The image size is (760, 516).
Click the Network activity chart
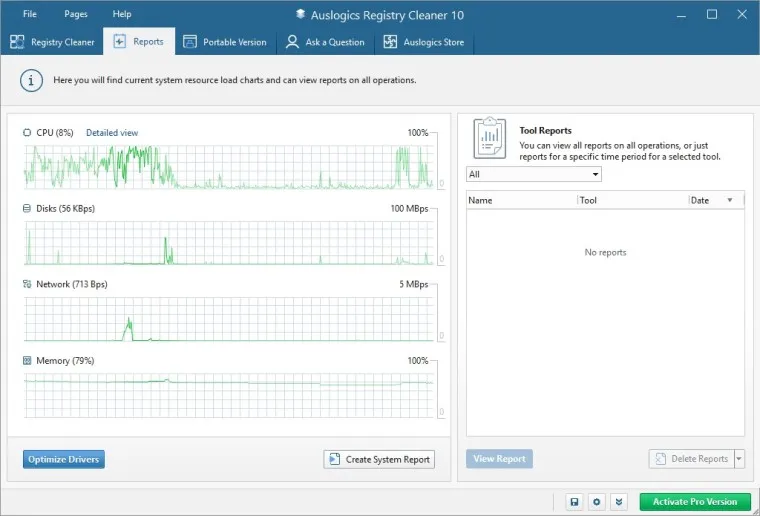228,319
